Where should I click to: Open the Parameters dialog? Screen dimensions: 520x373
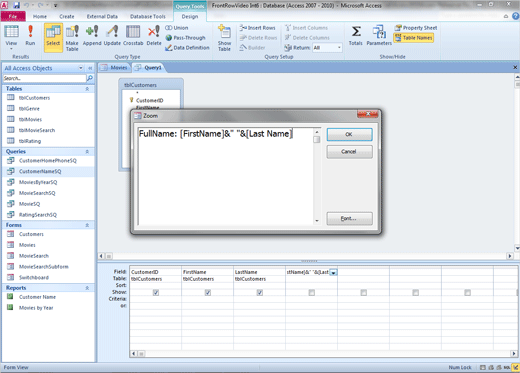pyautogui.click(x=379, y=35)
